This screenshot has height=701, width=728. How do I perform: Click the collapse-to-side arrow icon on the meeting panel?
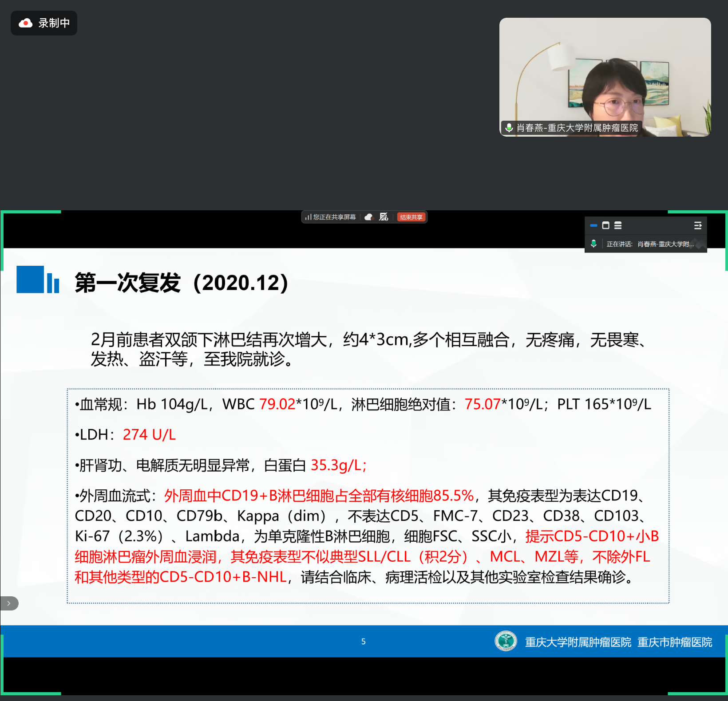[x=697, y=225]
